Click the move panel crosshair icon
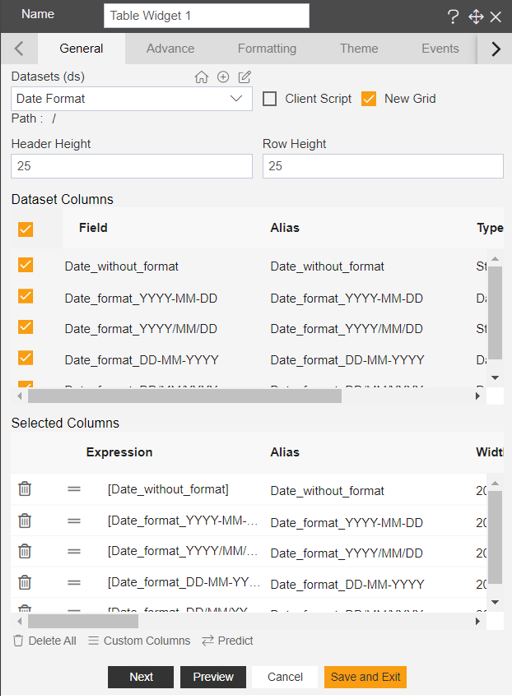Viewport: 512px width, 696px height. coord(476,17)
